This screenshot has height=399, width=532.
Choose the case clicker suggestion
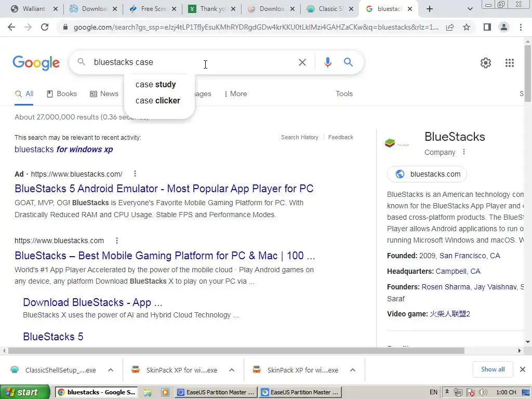click(x=158, y=101)
